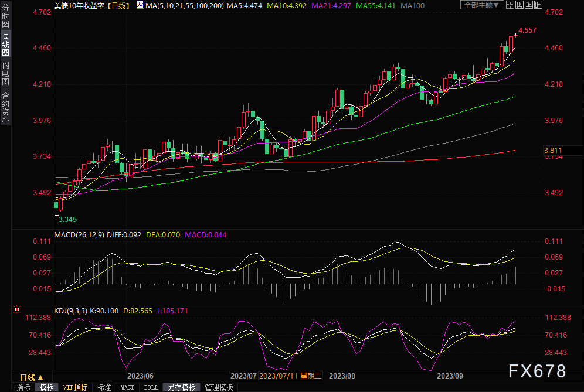Select the 标准 template option

click(x=104, y=387)
